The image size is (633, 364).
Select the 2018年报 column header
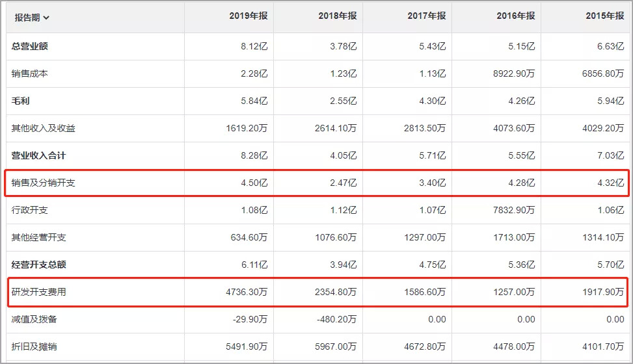tap(338, 17)
